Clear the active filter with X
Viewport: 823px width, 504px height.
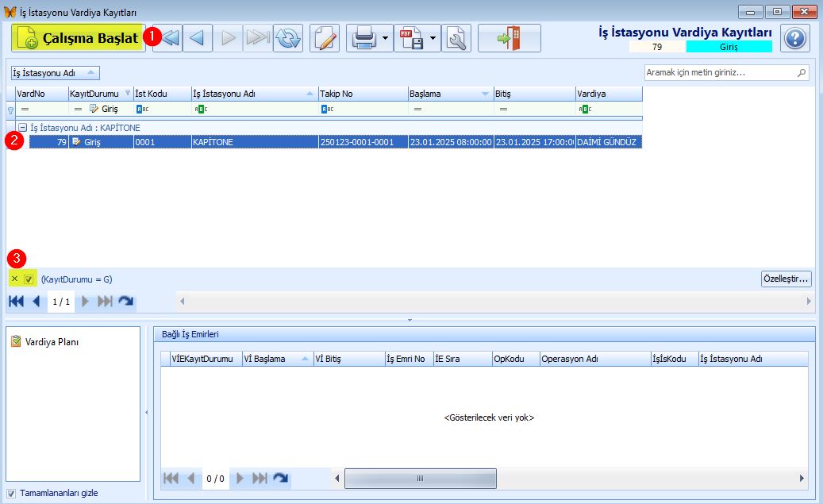pos(15,279)
